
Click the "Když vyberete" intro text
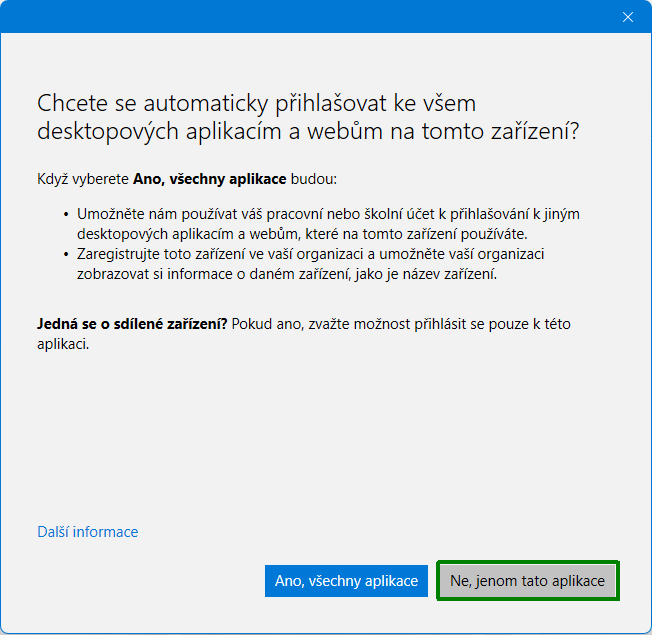pyautogui.click(x=83, y=180)
